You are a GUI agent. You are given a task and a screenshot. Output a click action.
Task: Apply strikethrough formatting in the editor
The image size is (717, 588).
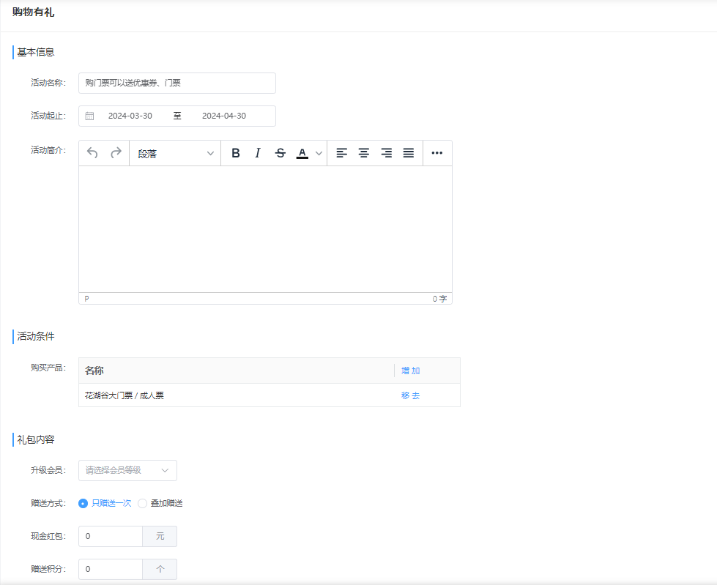point(280,153)
